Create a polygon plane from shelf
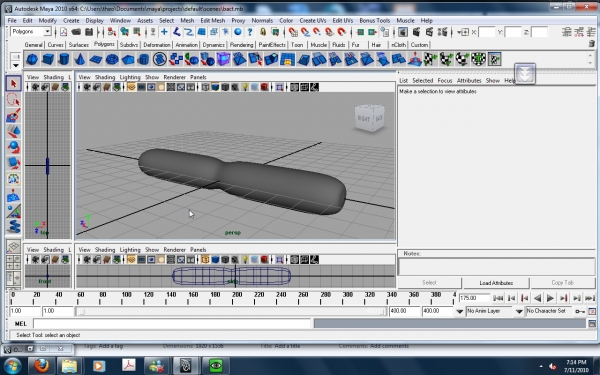 (x=96, y=59)
